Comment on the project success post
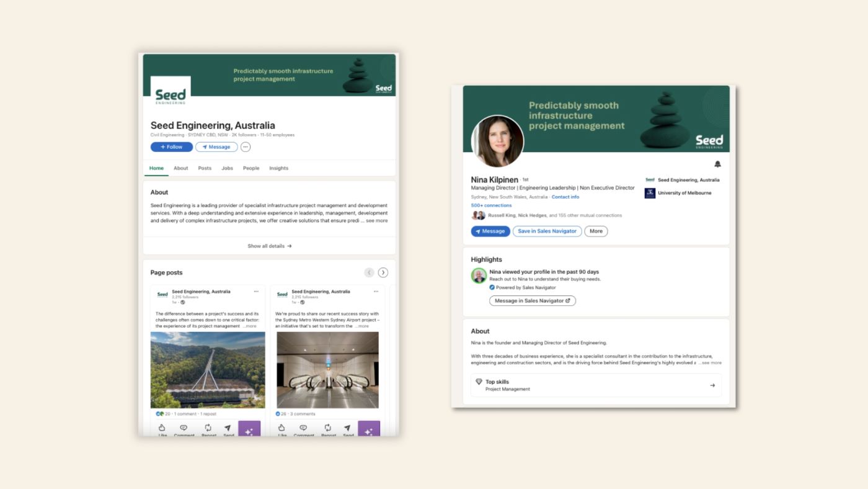Screen dimensions: 868x489 184,431
